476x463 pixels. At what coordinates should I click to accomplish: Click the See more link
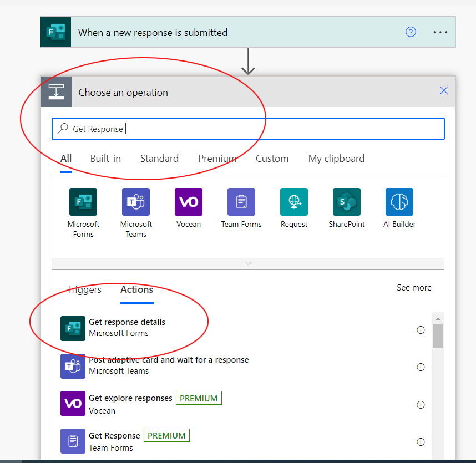tap(414, 288)
